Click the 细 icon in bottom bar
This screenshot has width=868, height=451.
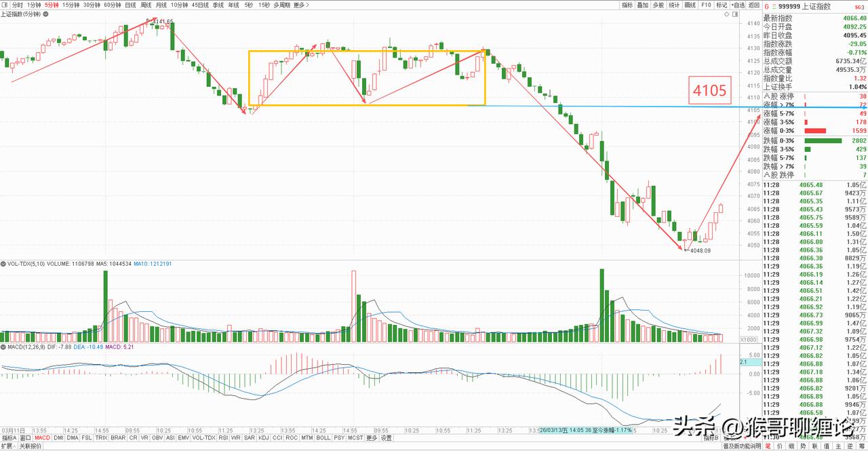(791, 446)
